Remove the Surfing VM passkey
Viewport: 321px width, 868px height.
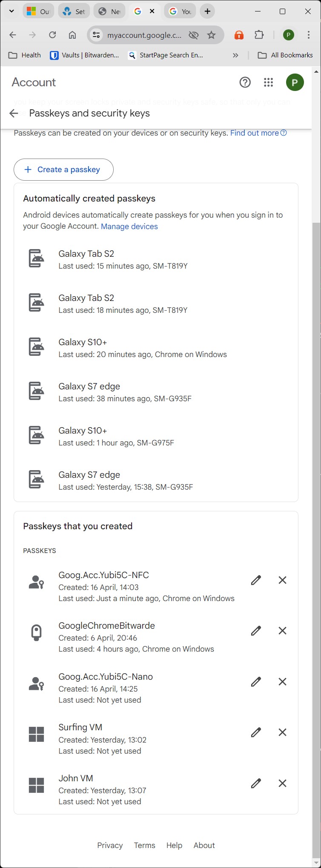pos(282,732)
